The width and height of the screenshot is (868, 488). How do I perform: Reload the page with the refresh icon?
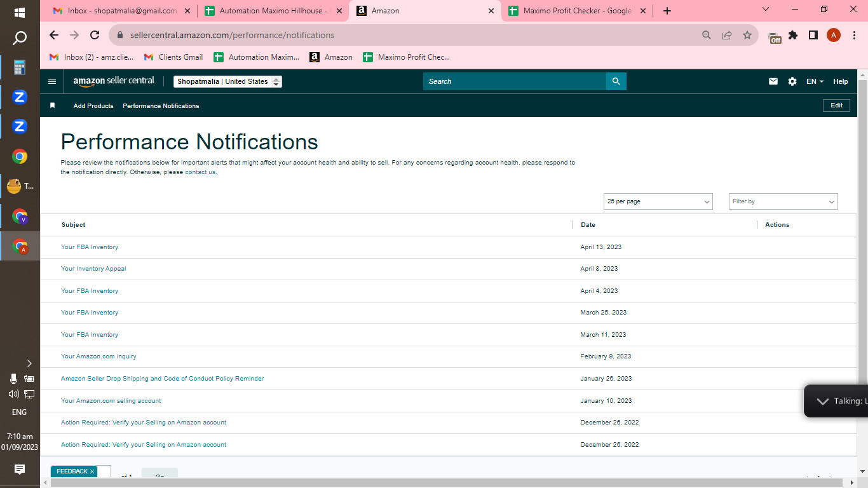click(x=95, y=35)
